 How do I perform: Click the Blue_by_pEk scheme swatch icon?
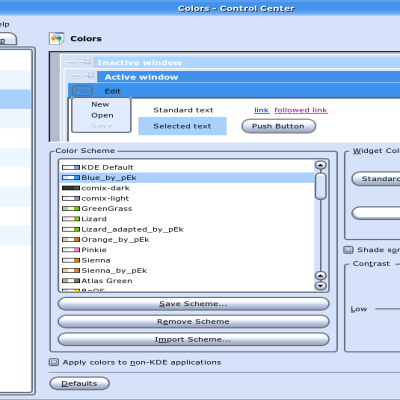tap(71, 178)
